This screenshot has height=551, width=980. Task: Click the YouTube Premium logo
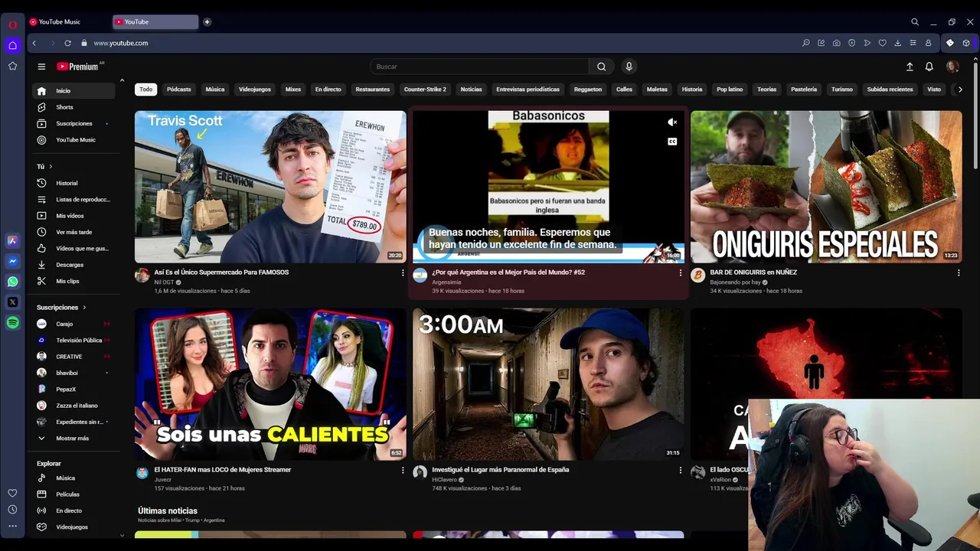tap(77, 67)
